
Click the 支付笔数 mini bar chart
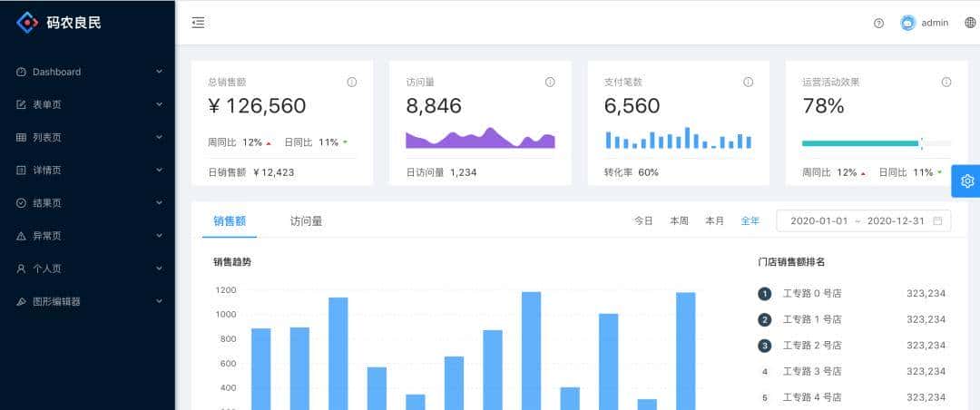pyautogui.click(x=678, y=138)
